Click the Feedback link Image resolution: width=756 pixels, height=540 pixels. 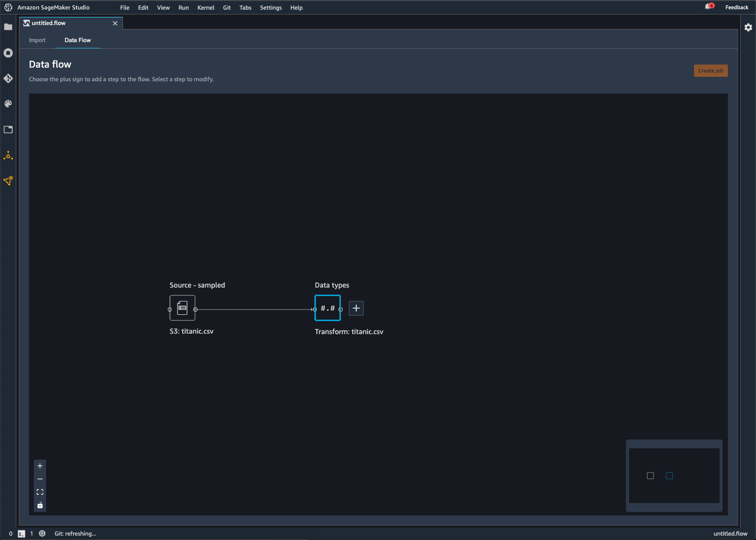(736, 7)
